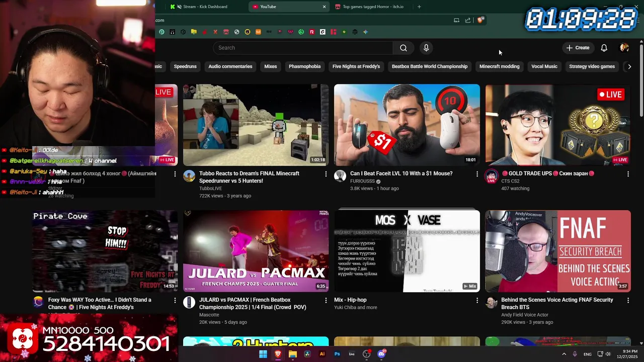644x362 pixels.
Task: Click the Create button
Action: [x=578, y=48]
